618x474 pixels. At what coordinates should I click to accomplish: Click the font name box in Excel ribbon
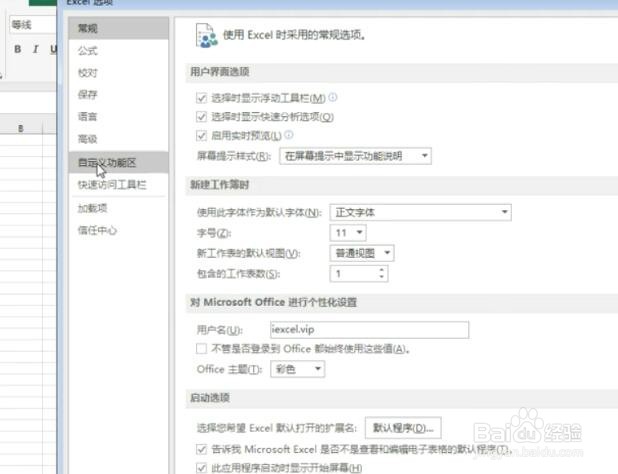pyautogui.click(x=33, y=25)
